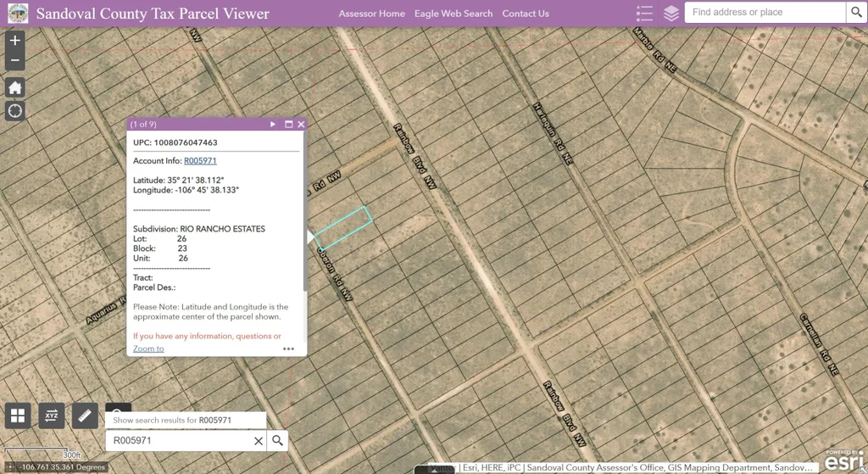Show next feature in popup
868x474 pixels.
273,125
